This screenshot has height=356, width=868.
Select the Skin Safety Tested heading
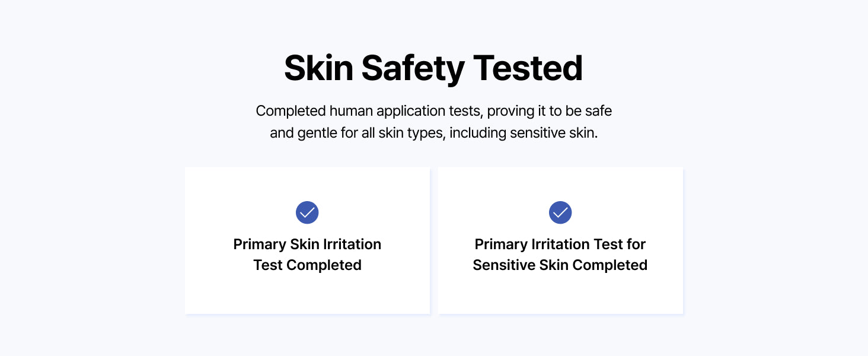(x=433, y=69)
